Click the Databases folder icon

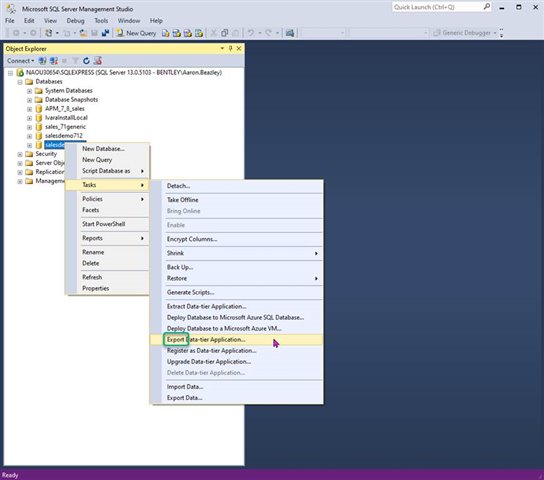tap(29, 82)
